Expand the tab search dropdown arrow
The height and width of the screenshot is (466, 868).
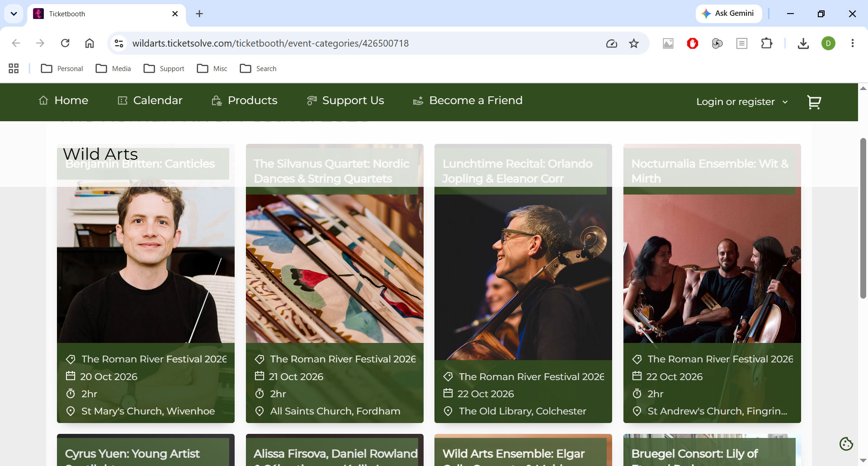pos(14,14)
